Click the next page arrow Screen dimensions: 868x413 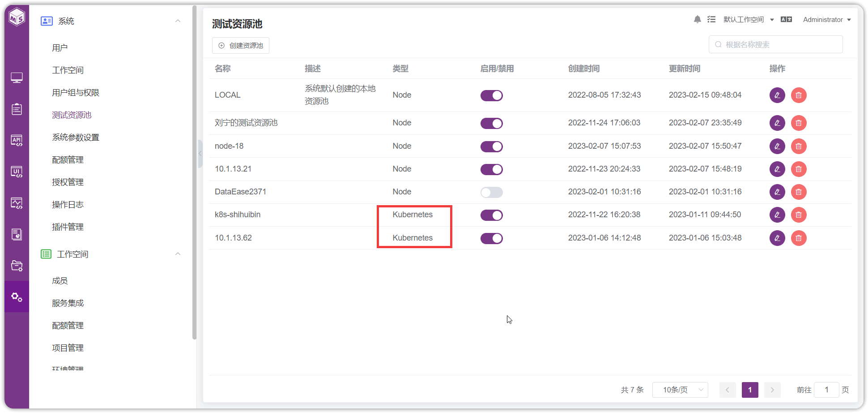772,390
